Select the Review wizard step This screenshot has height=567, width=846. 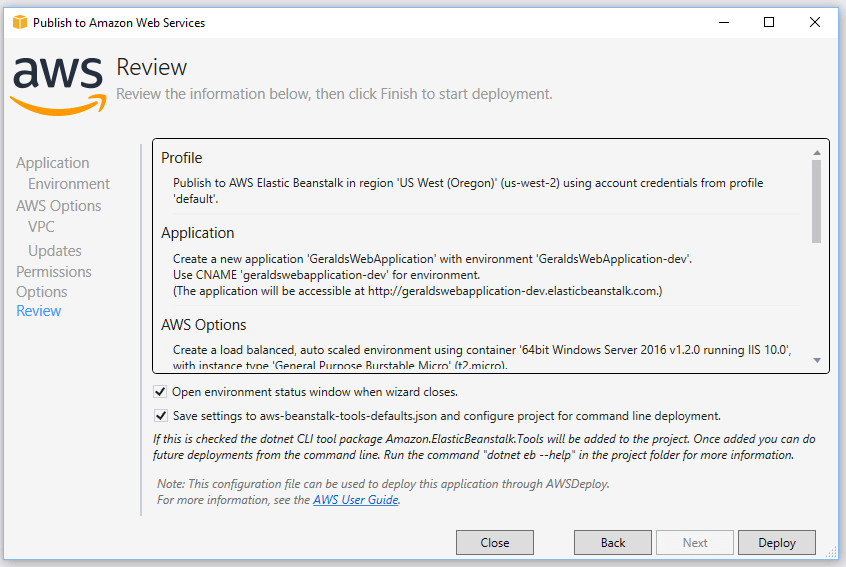pyautogui.click(x=39, y=311)
